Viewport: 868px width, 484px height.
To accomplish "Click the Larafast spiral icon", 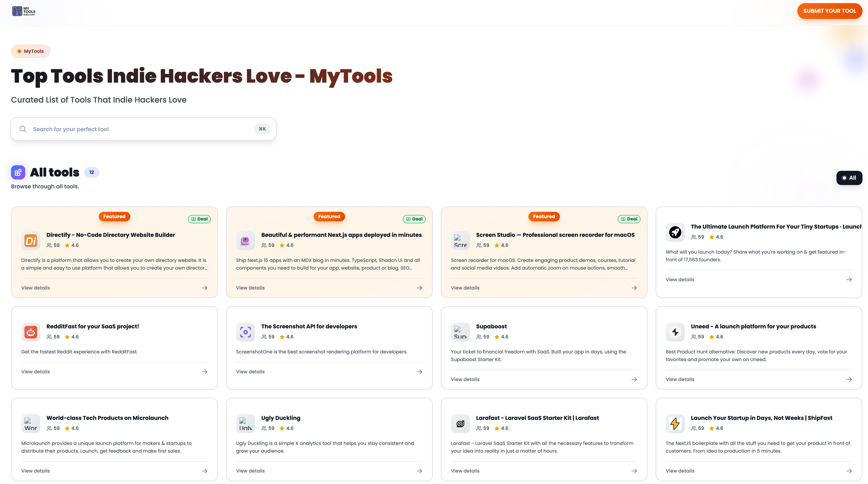I will 460,423.
